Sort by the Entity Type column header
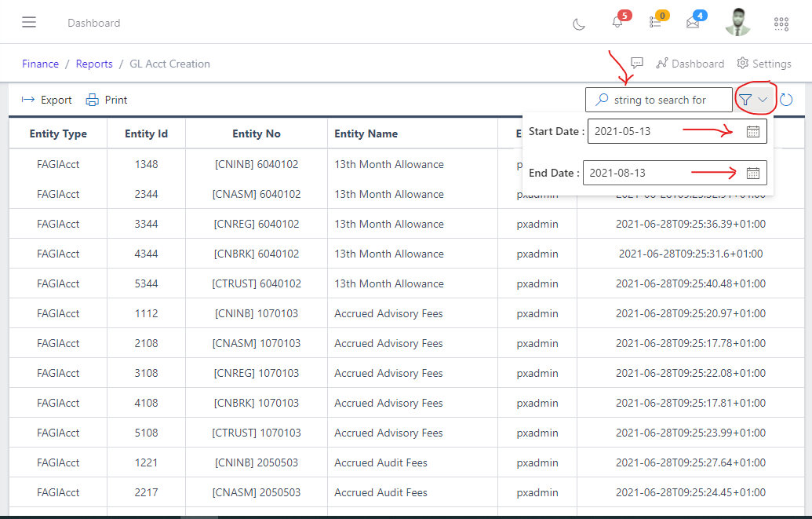The width and height of the screenshot is (812, 519). pos(57,133)
